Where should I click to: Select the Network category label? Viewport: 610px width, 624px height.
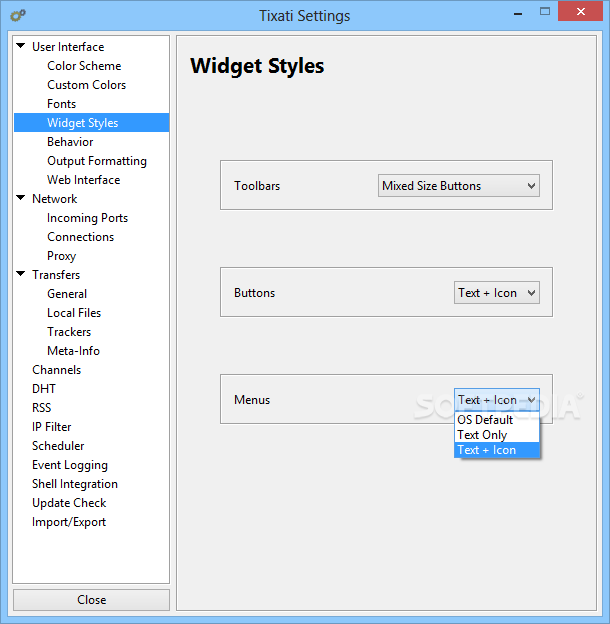[55, 199]
